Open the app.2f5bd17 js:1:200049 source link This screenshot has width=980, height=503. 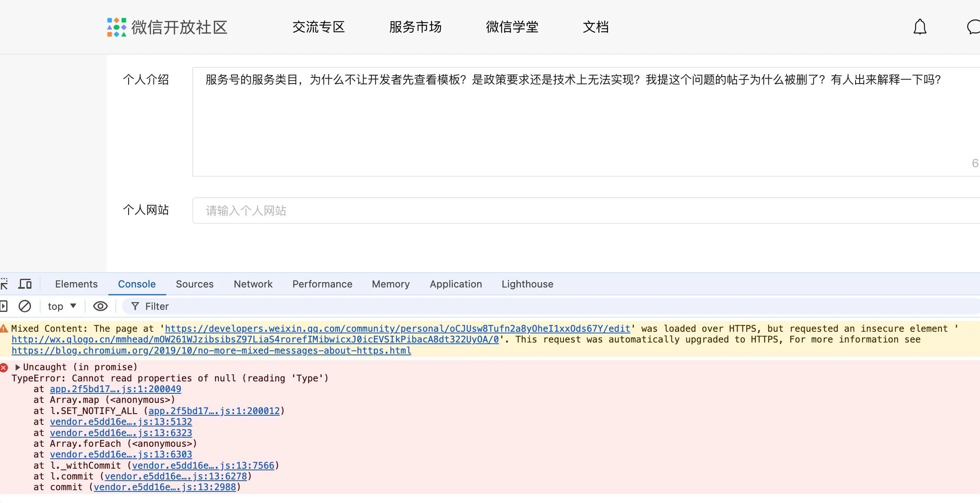(115, 389)
